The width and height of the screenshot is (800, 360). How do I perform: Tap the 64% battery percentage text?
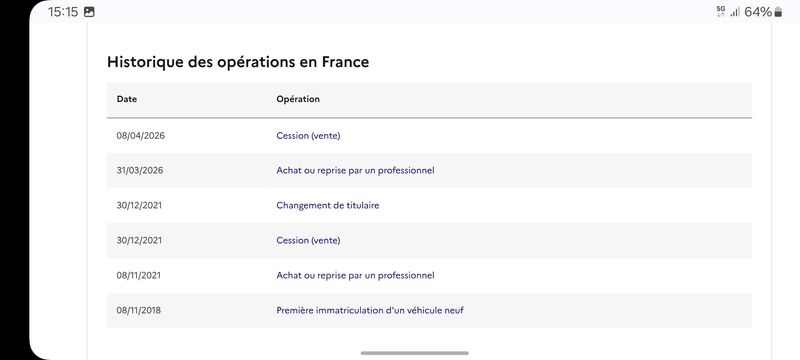pos(758,12)
